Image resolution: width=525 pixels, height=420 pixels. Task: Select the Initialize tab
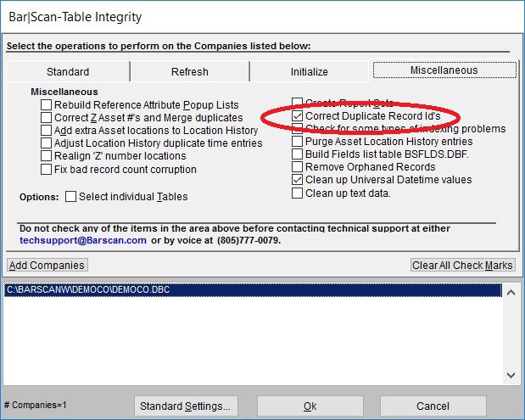(x=309, y=72)
